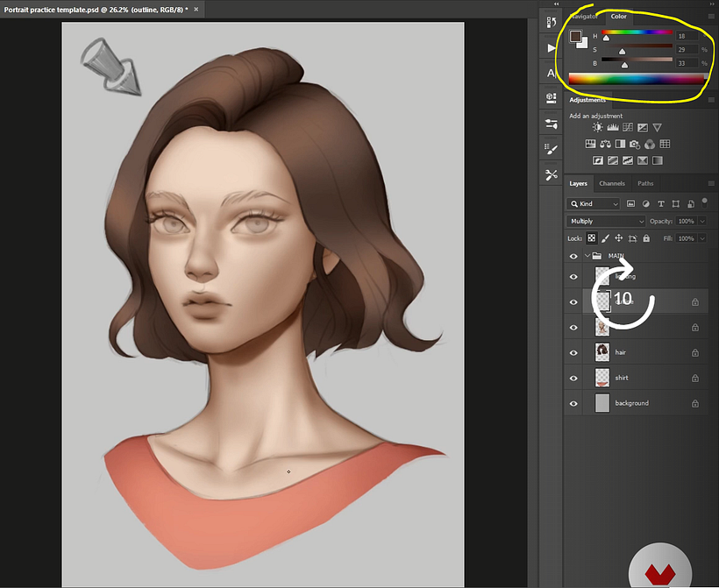The image size is (719, 588).
Task: Click the Brightness slider handle
Action: tap(624, 66)
